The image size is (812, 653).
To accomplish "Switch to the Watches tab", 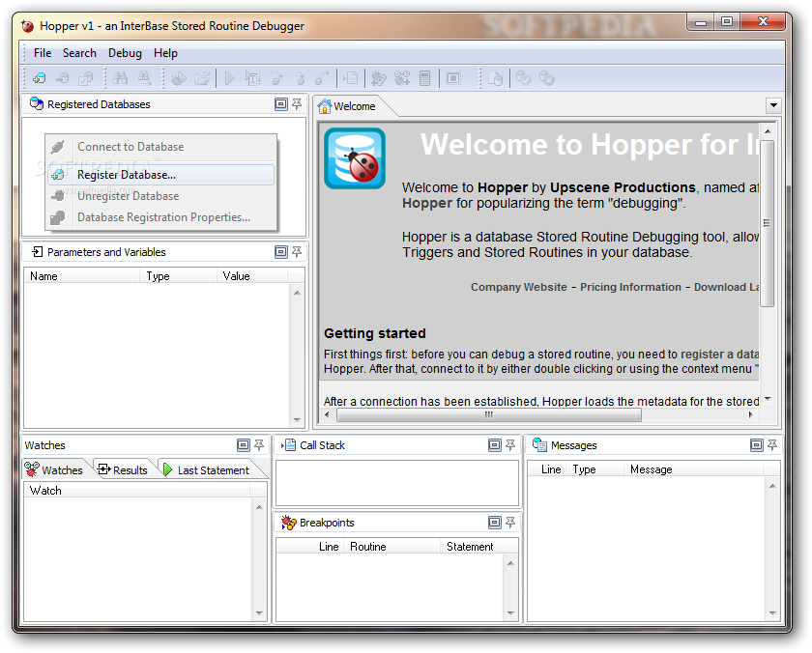I will click(54, 469).
